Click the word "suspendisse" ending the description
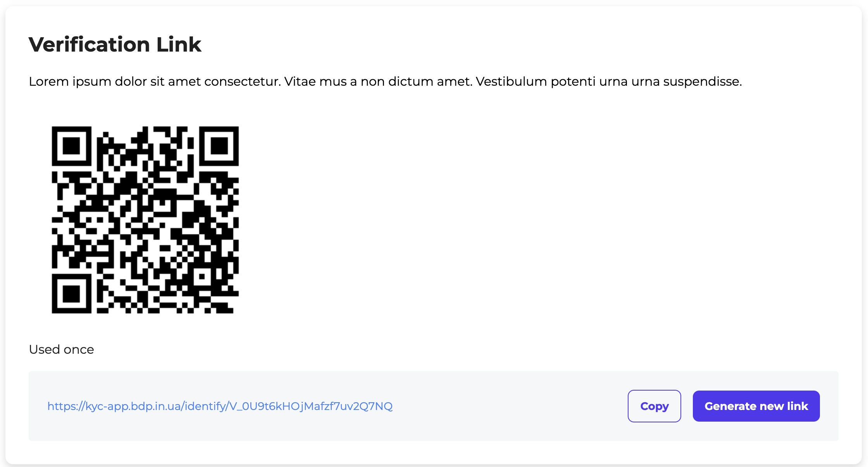This screenshot has width=868, height=467. coord(701,81)
